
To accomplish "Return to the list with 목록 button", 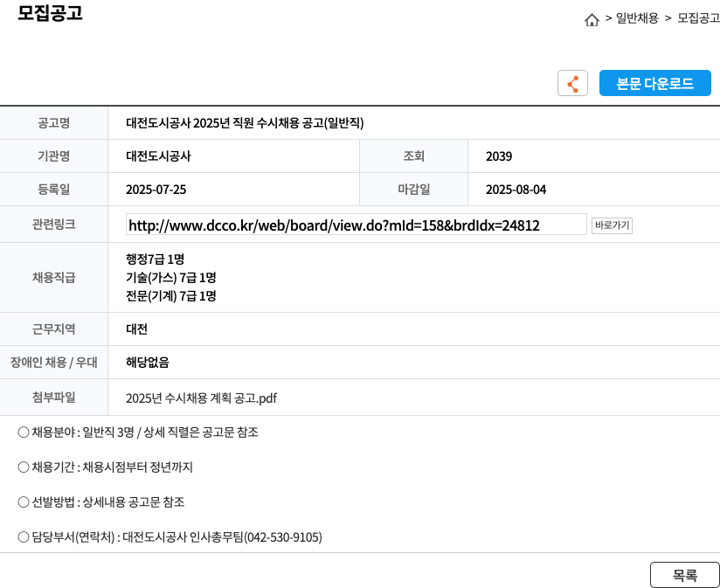I will coord(685,575).
